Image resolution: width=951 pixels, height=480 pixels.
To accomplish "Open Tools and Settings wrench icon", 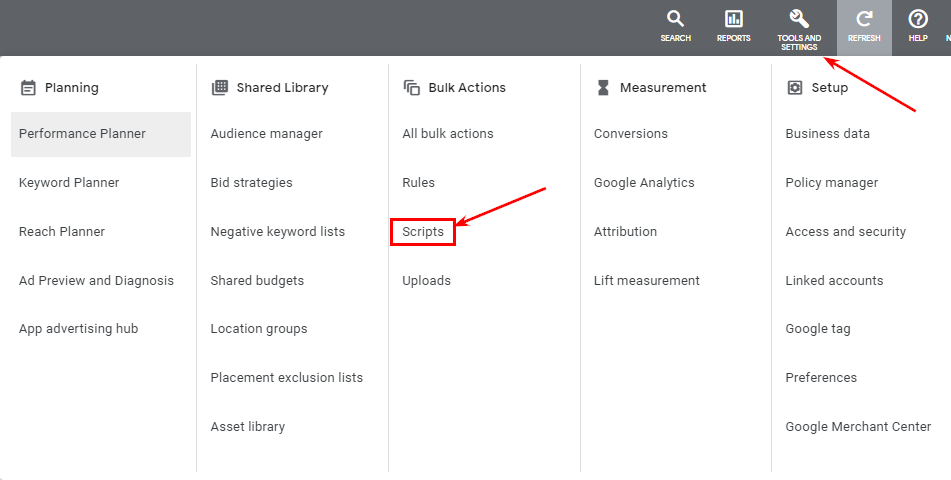I will coord(799,19).
